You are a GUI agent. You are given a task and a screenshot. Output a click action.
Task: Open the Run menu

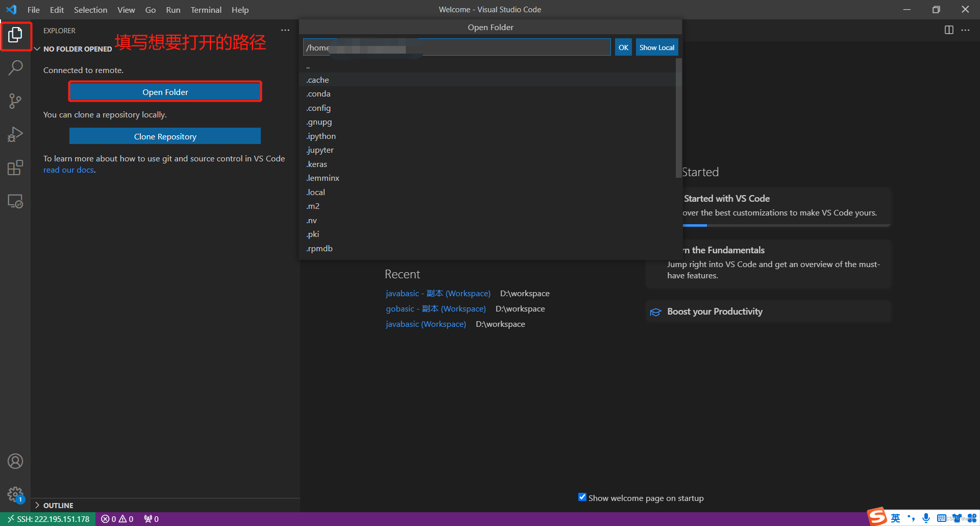(173, 10)
